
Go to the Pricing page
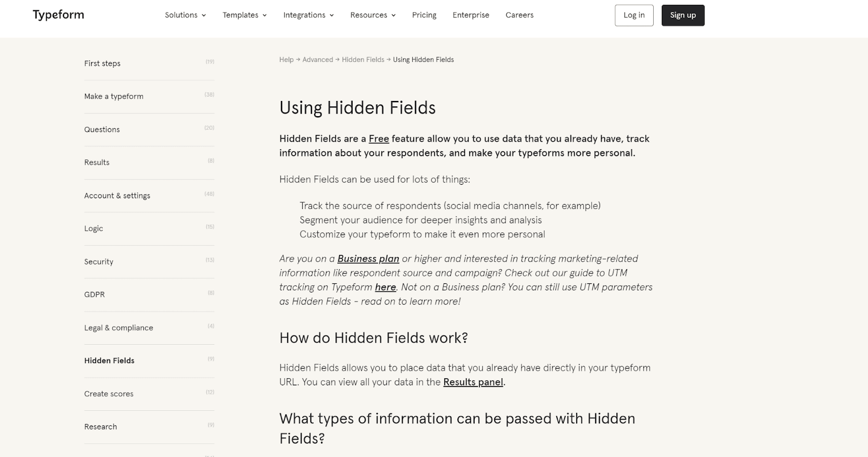click(424, 15)
